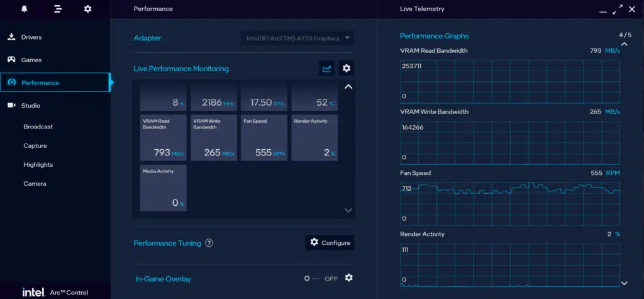Image resolution: width=644 pixels, height=299 pixels.
Task: Click gear icon in Configure button
Action: (x=314, y=242)
